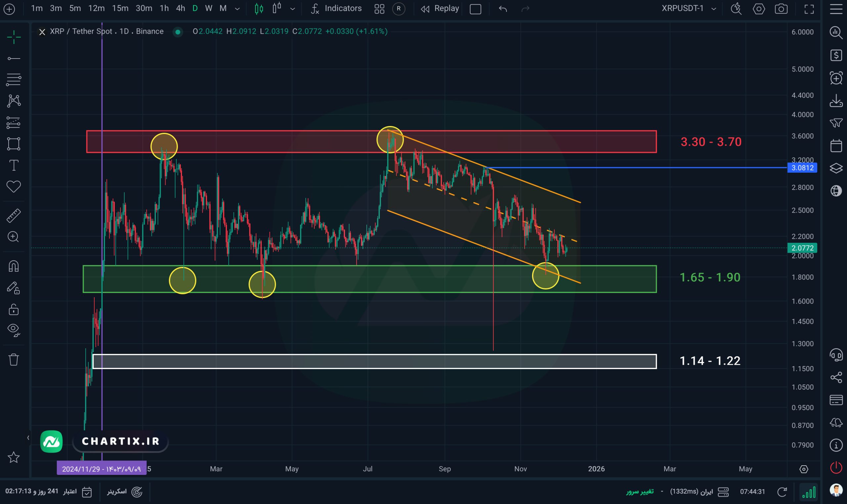Select the W weekly timeframe

pos(209,9)
